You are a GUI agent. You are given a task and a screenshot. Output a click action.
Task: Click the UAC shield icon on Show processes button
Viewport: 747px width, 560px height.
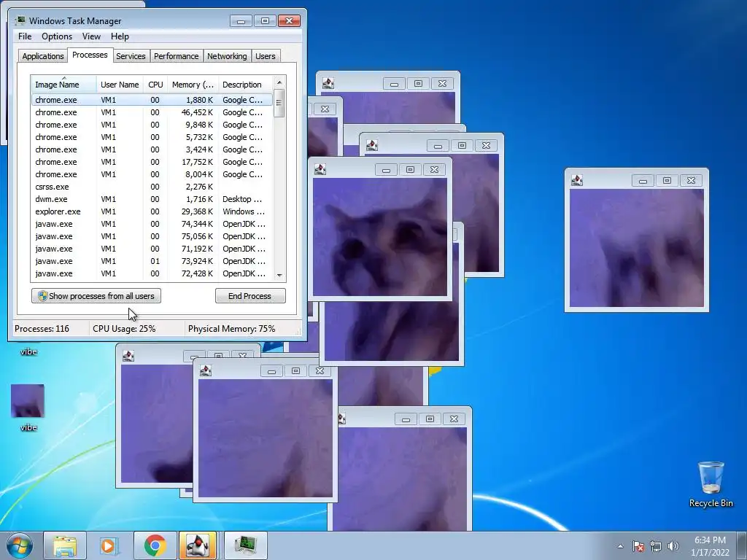(x=42, y=296)
